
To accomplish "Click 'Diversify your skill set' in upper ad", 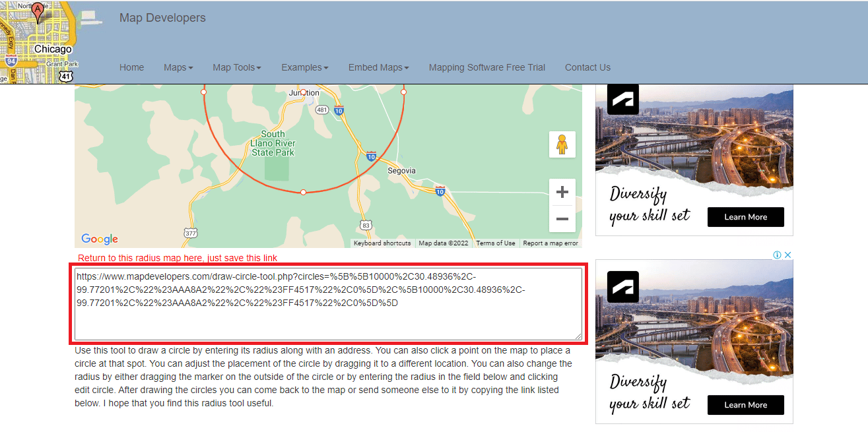I will pyautogui.click(x=650, y=205).
